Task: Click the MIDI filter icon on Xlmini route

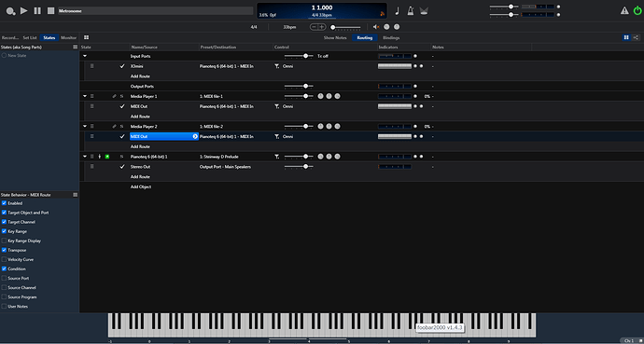Action: (x=277, y=66)
